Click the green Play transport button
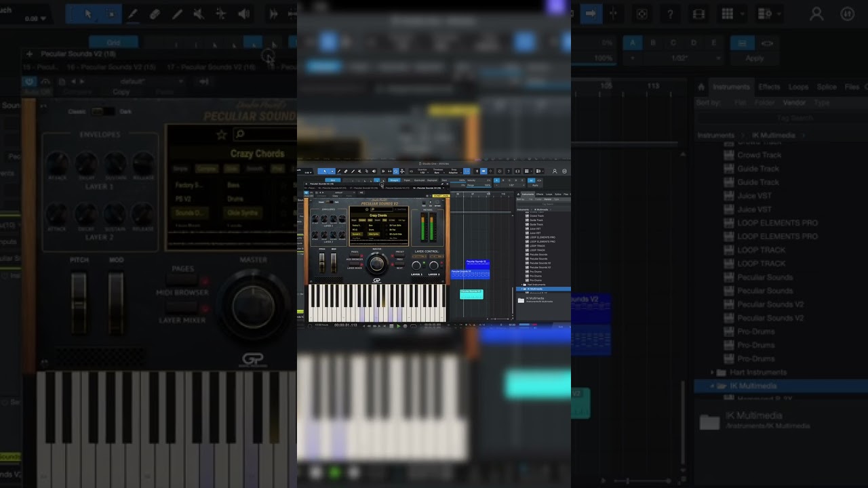The image size is (868, 488). (x=398, y=326)
